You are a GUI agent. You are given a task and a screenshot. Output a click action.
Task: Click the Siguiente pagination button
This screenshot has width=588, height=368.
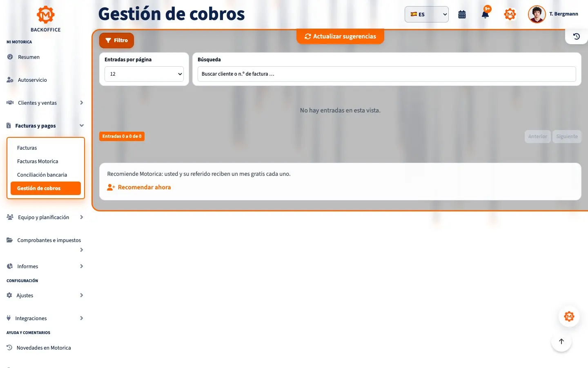pos(567,137)
